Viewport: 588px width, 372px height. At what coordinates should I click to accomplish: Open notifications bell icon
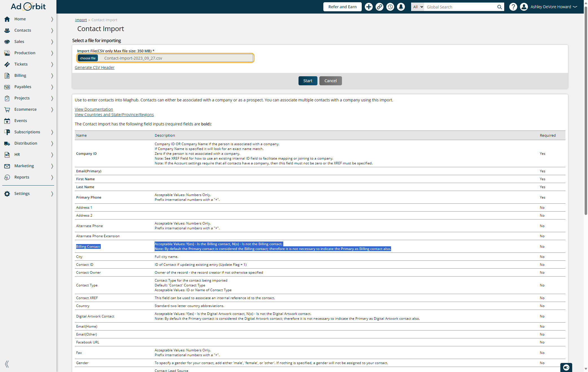pos(401,7)
